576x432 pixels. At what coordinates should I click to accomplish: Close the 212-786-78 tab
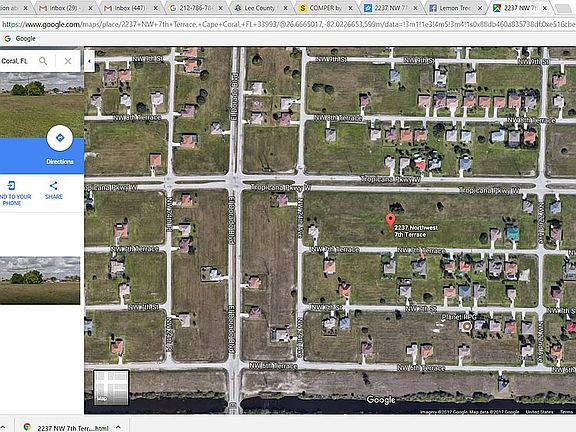[220, 8]
